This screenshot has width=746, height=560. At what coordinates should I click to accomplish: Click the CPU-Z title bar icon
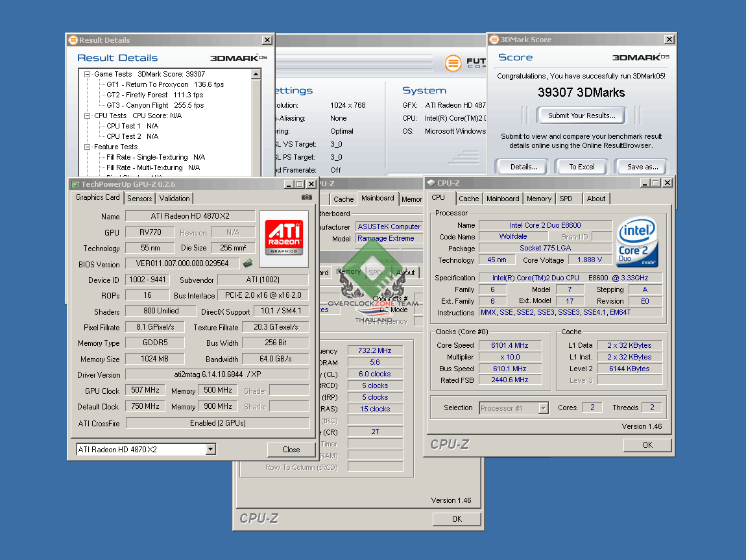click(x=431, y=183)
